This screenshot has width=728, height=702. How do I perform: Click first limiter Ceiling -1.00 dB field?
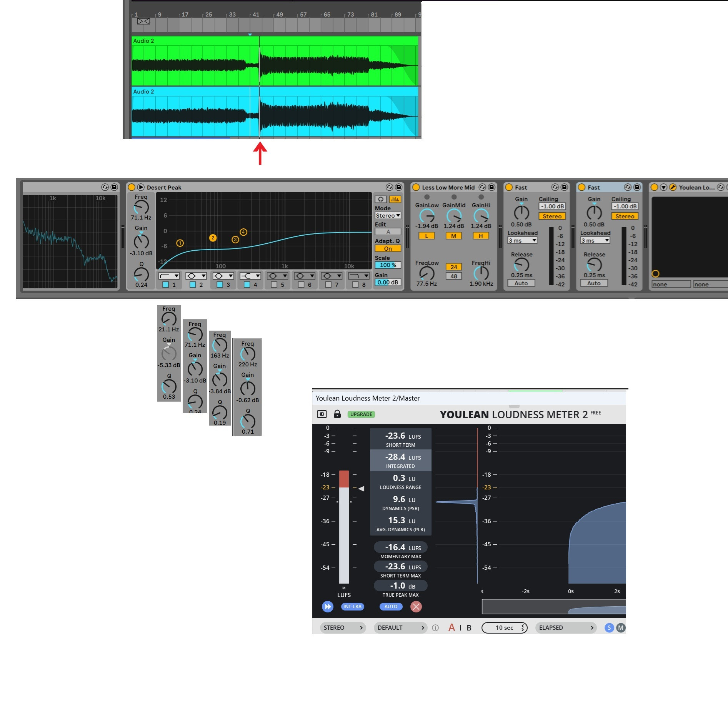552,206
